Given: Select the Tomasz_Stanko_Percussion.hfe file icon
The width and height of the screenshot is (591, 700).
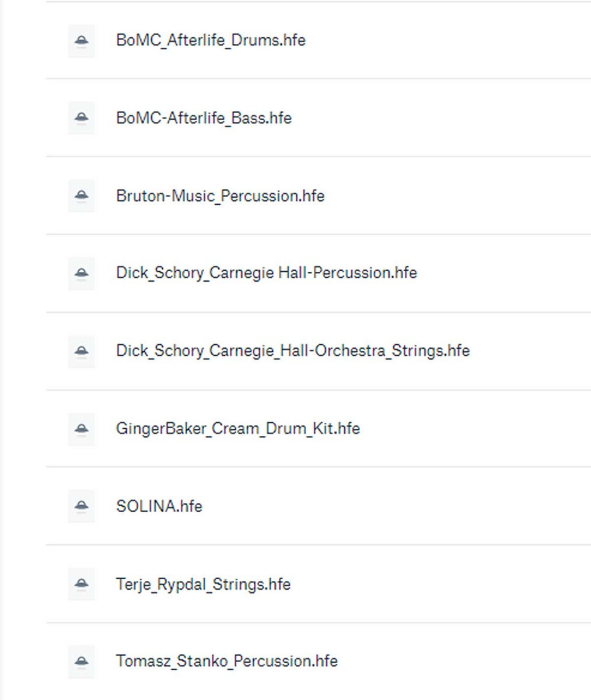Looking at the screenshot, I should [x=82, y=661].
